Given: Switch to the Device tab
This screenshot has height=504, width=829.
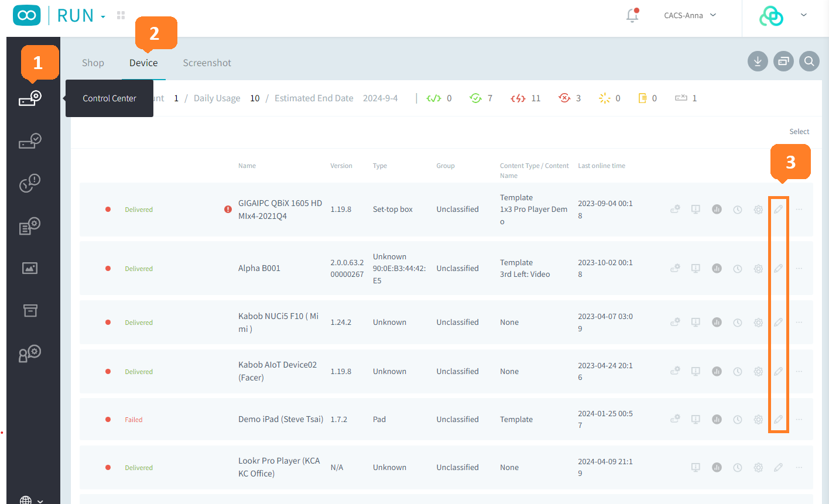Looking at the screenshot, I should pos(143,63).
